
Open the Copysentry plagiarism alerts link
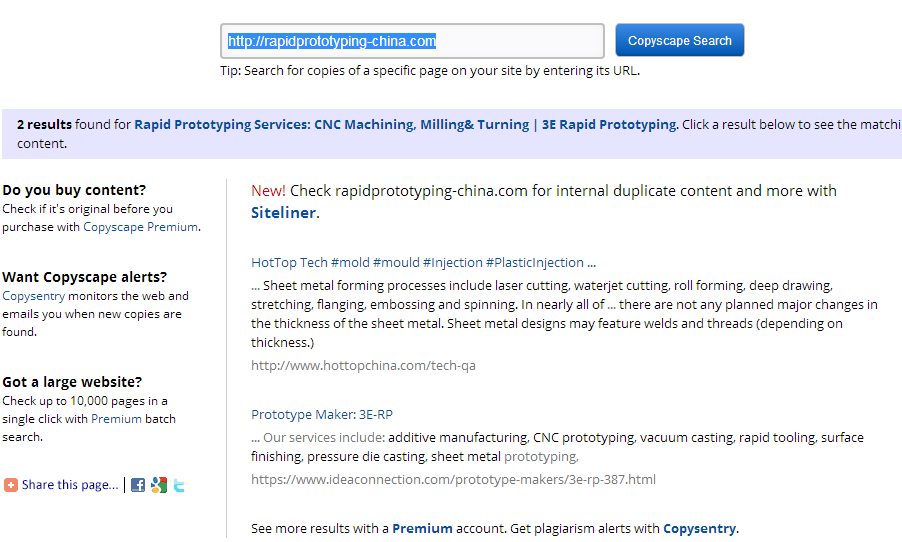699,528
